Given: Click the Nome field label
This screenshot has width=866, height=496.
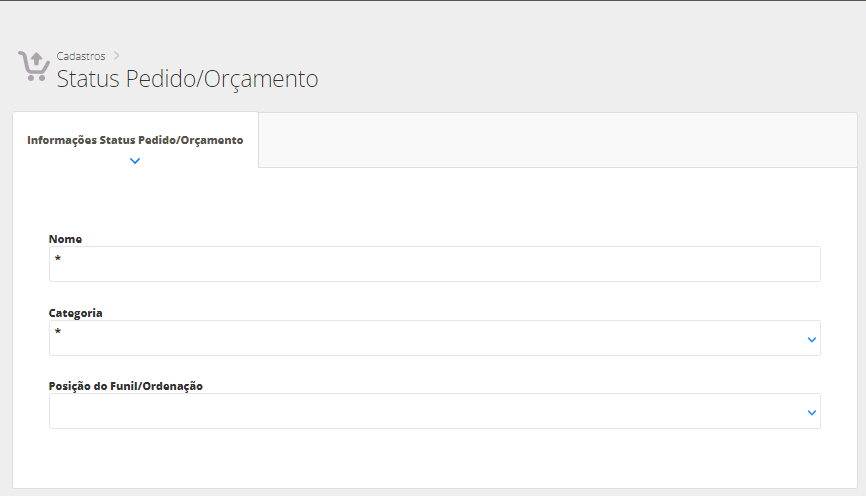Looking at the screenshot, I should pyautogui.click(x=65, y=239).
